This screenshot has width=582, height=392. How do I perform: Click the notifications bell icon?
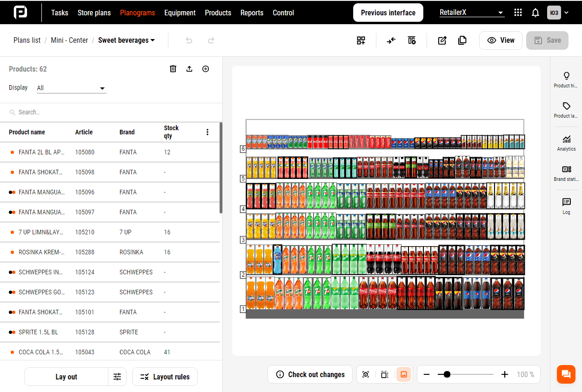coord(535,13)
